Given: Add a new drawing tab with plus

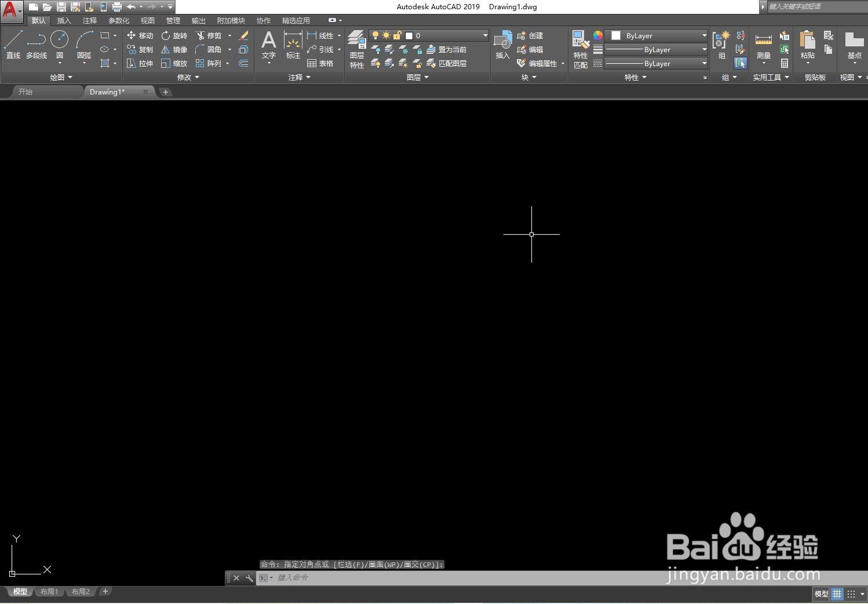Looking at the screenshot, I should 165,92.
